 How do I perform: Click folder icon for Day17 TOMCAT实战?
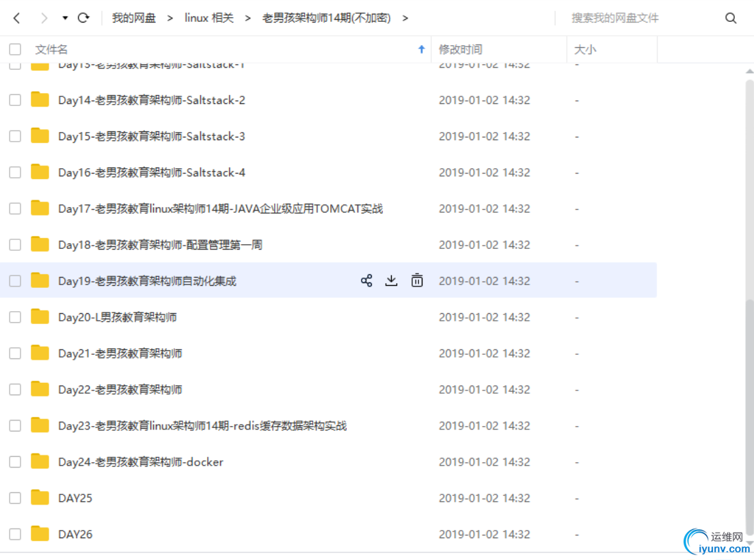(40, 208)
